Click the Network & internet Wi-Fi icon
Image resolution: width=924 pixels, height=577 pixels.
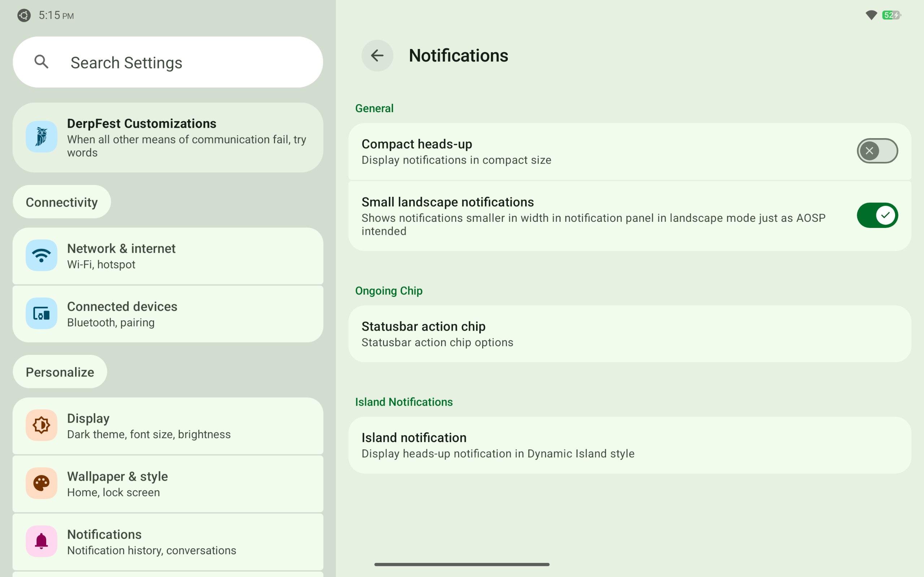(x=41, y=255)
